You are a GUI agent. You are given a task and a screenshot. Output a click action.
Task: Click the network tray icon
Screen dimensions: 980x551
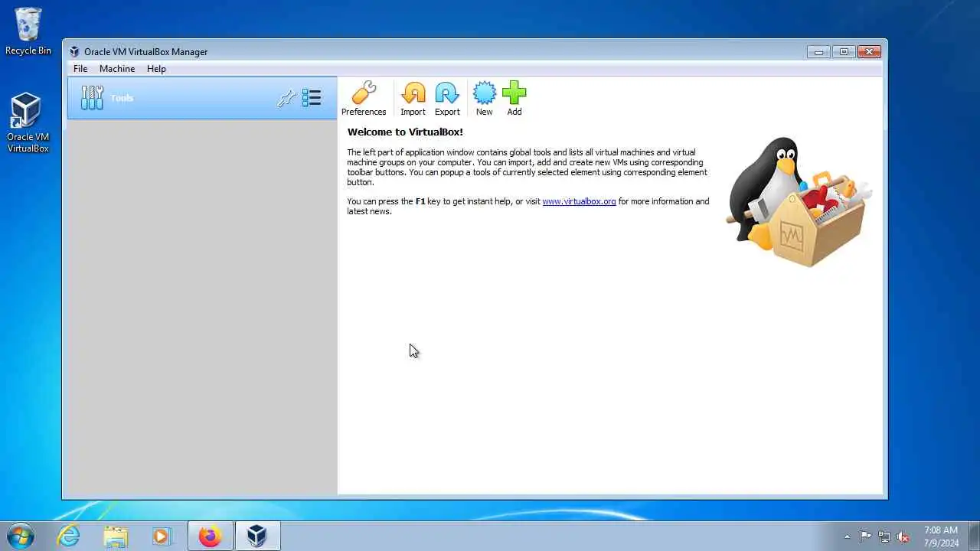click(884, 536)
